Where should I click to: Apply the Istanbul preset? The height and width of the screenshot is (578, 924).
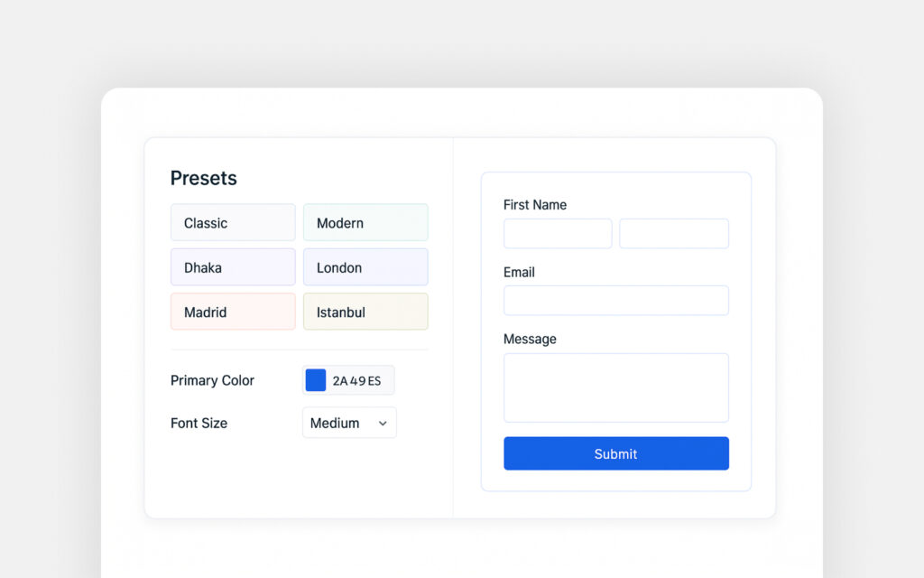(365, 312)
